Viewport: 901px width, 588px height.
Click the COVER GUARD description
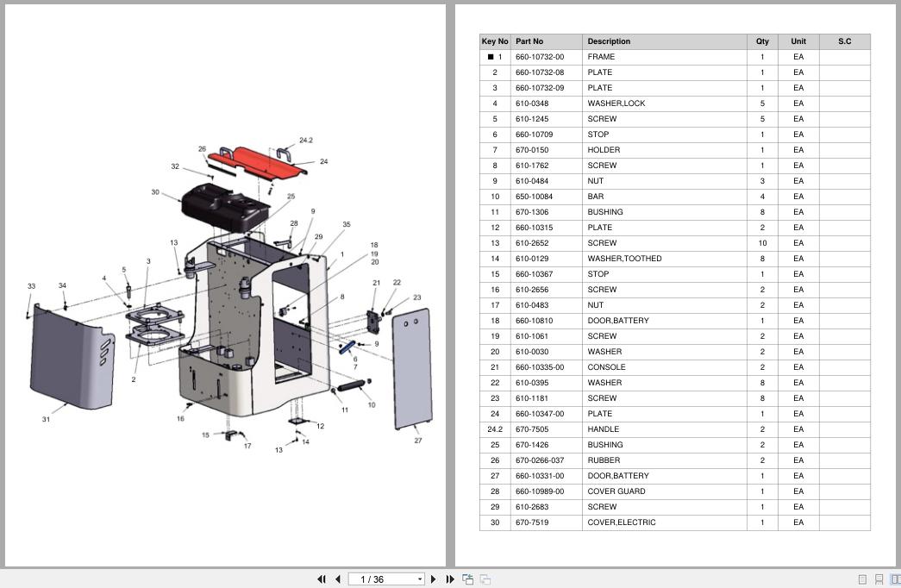click(x=616, y=491)
